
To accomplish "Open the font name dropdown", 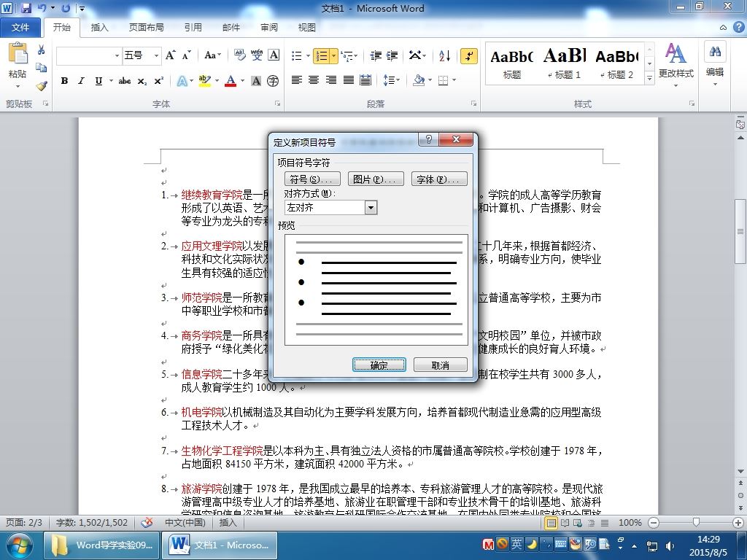I will point(117,55).
